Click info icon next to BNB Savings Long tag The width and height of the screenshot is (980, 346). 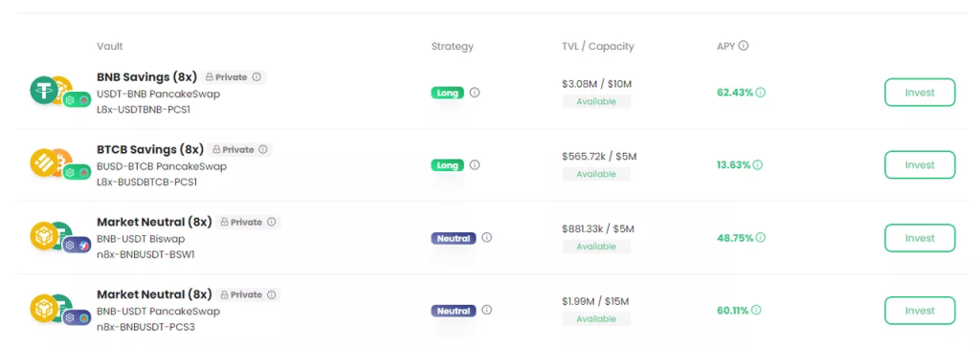pos(475,93)
